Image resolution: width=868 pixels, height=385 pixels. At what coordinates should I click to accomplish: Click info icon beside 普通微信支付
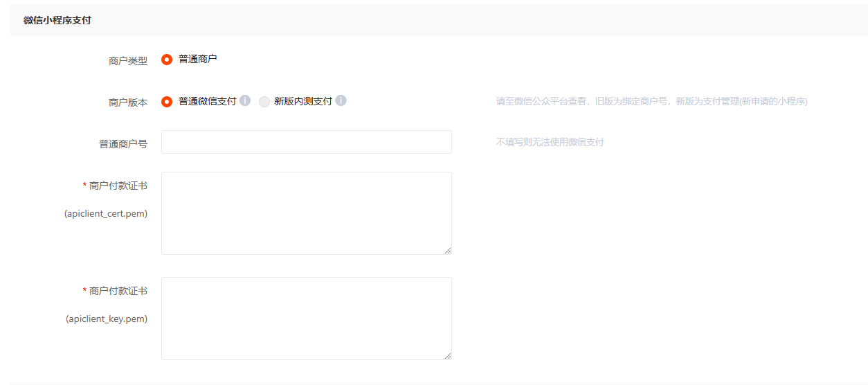(245, 101)
